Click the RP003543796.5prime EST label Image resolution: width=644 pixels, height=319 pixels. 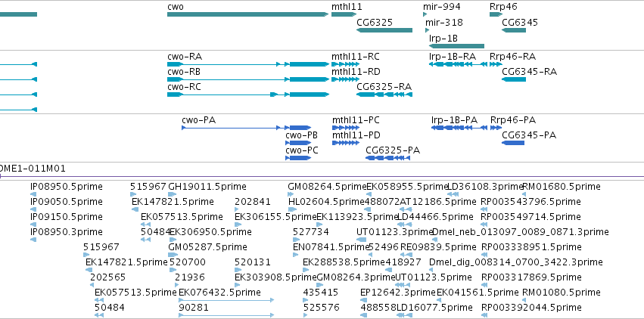[x=531, y=202]
